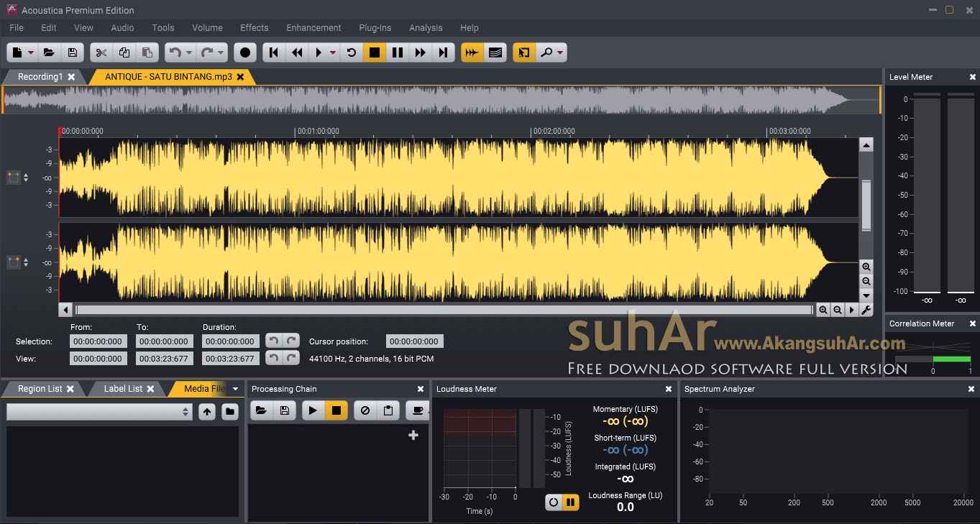This screenshot has width=980, height=524.
Task: Expand the panel tab overflow dropdown
Action: click(x=235, y=389)
